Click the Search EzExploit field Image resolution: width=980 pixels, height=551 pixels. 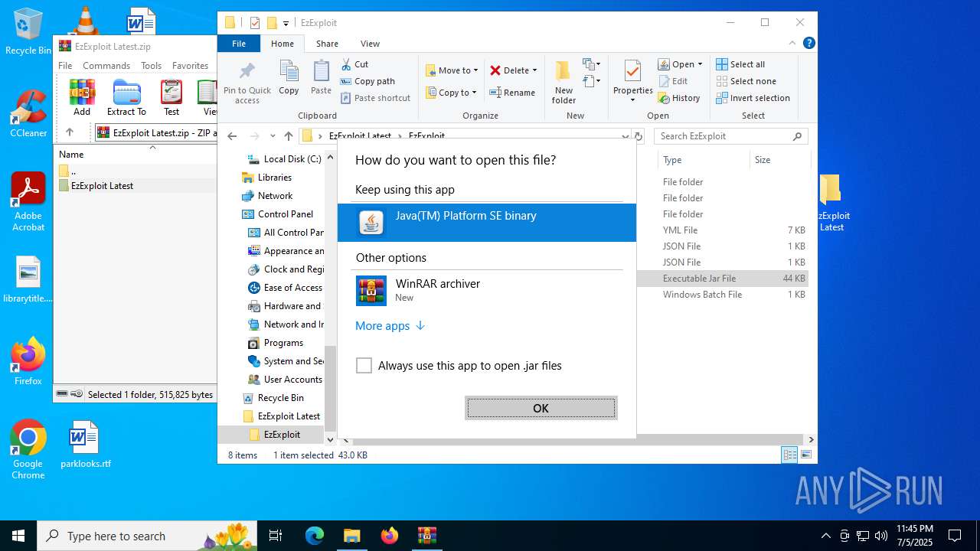click(x=731, y=136)
